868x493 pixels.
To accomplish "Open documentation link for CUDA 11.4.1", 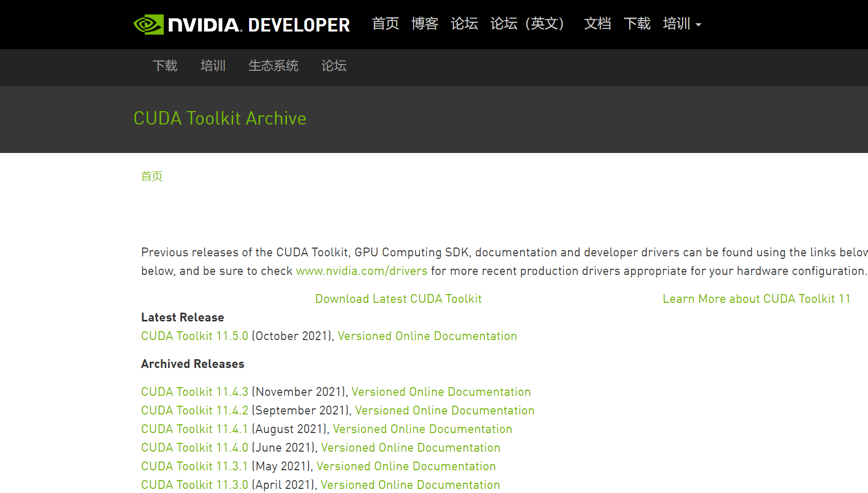I will (x=422, y=429).
